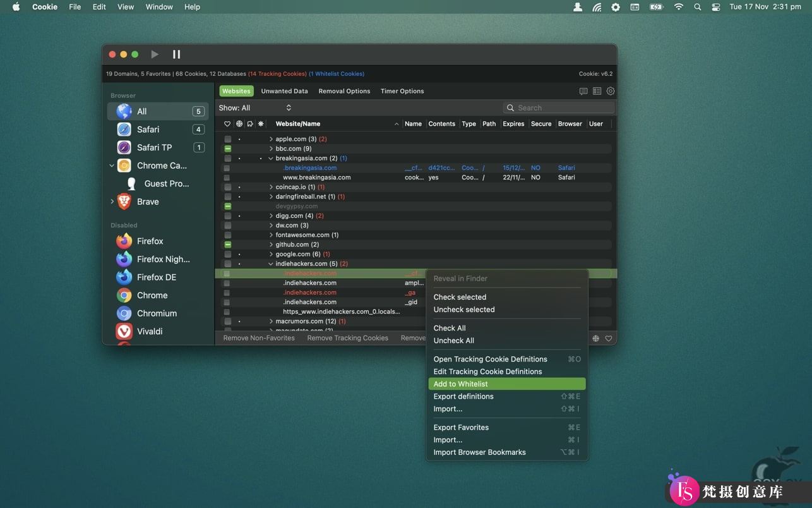Viewport: 812px width, 508px height.
Task: Click the asterisk column header icon
Action: 261,124
